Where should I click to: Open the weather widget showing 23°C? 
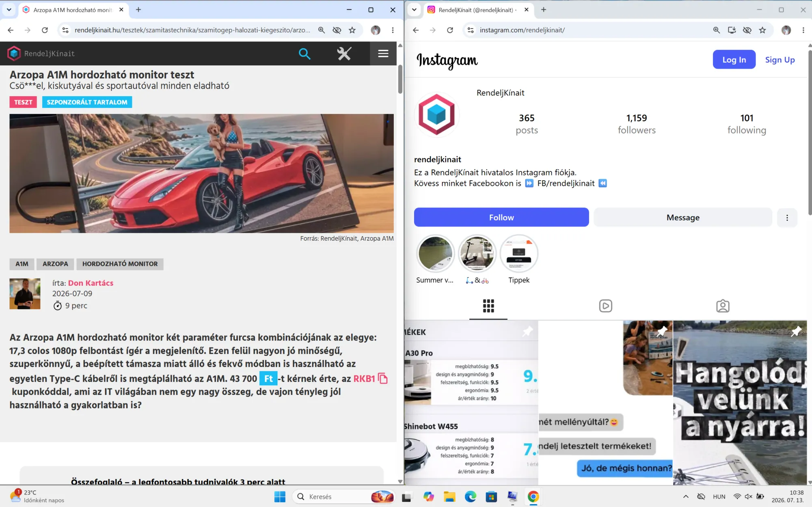pyautogui.click(x=37, y=496)
